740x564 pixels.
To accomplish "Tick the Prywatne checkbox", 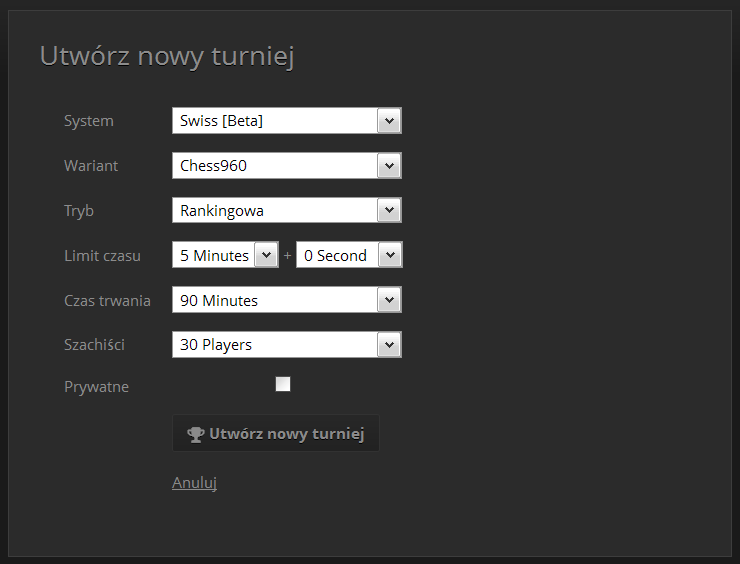I will pos(283,384).
